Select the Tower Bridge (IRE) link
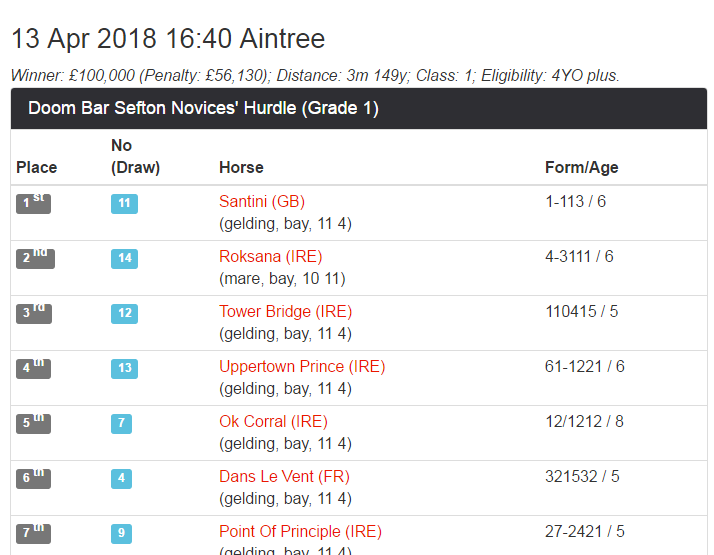 [285, 312]
